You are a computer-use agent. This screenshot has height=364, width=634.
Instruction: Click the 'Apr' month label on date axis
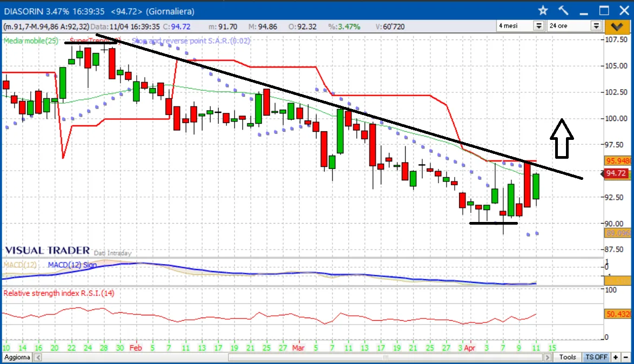(469, 348)
